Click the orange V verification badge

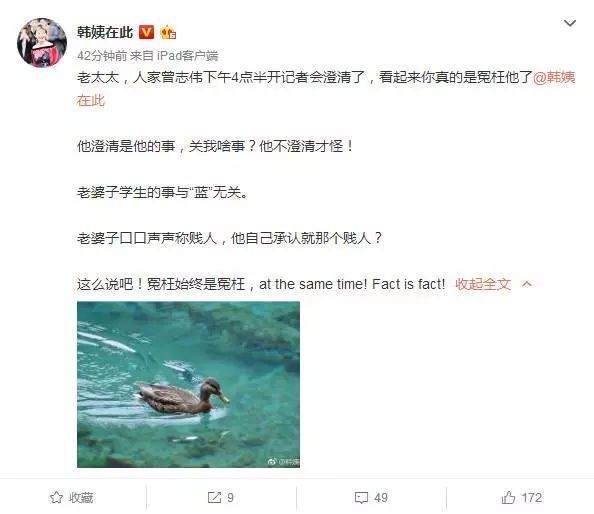pyautogui.click(x=147, y=32)
